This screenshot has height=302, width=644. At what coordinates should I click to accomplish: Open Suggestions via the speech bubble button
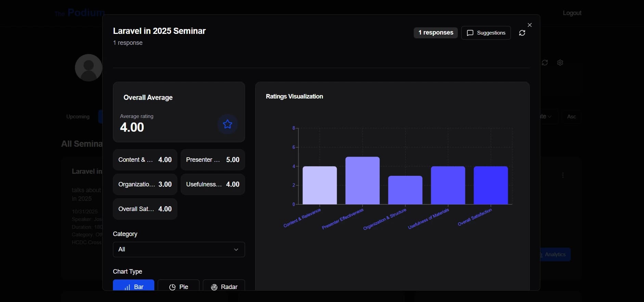pos(486,33)
